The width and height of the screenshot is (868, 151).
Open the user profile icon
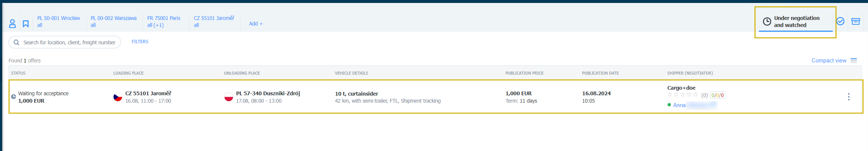pos(12,24)
